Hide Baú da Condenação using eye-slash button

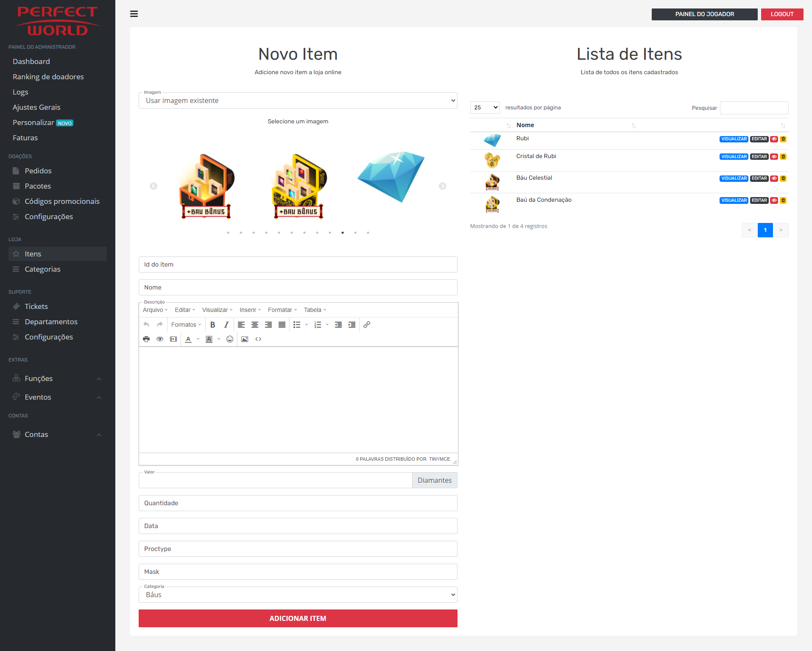tap(774, 200)
